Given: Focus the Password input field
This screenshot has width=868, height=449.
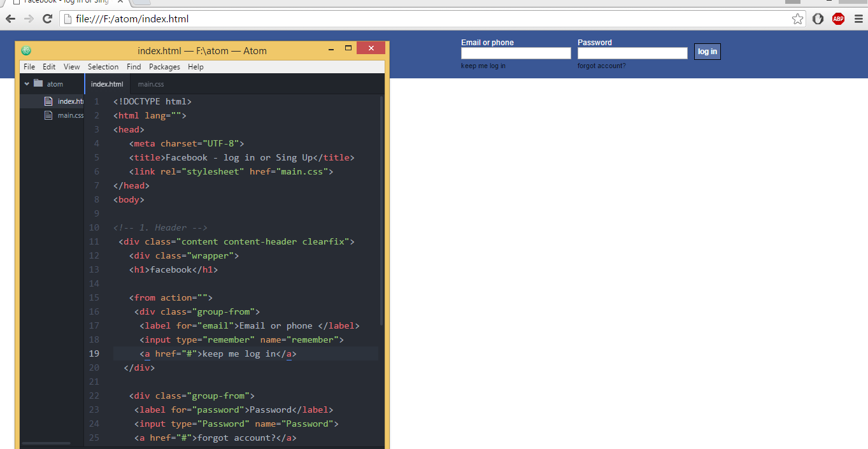Looking at the screenshot, I should [x=632, y=53].
